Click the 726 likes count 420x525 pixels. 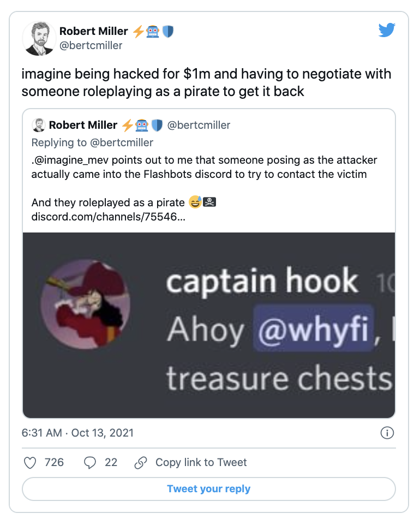[x=54, y=462]
